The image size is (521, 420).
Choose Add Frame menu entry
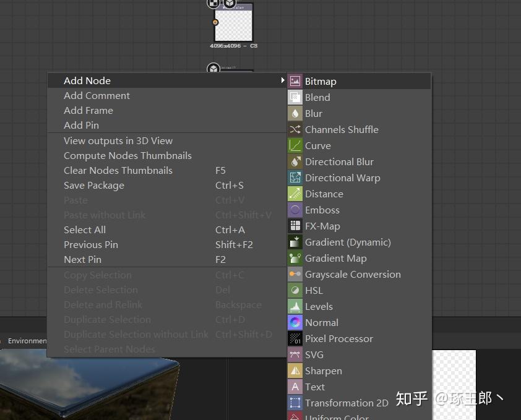[166, 110]
